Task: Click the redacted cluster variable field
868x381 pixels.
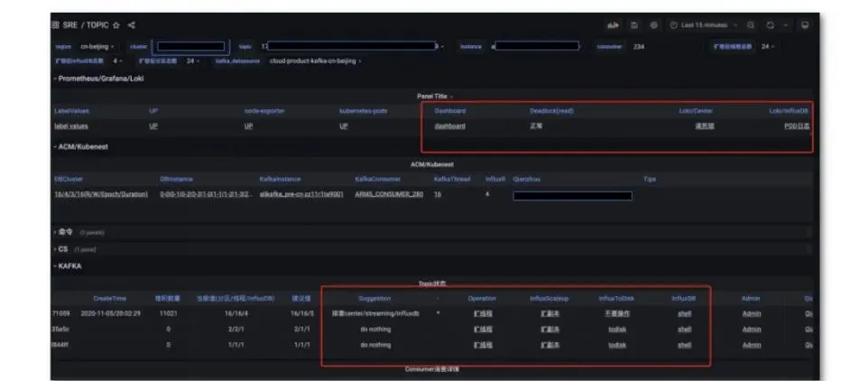Action: pos(191,47)
